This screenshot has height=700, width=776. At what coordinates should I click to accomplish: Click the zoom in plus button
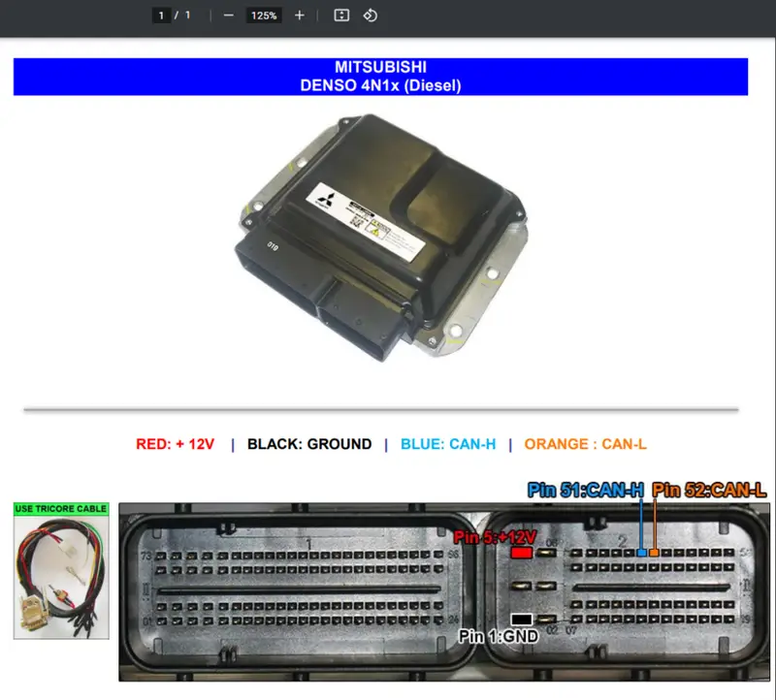300,16
